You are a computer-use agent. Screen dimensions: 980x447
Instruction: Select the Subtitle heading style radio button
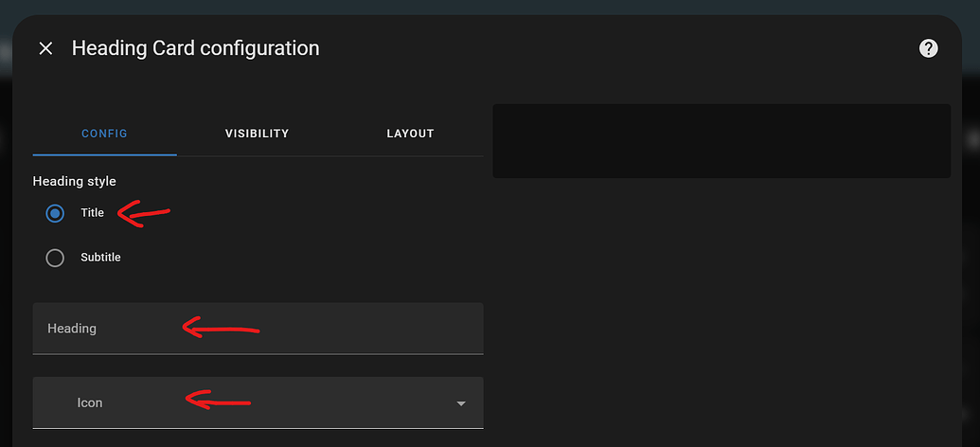(55, 258)
